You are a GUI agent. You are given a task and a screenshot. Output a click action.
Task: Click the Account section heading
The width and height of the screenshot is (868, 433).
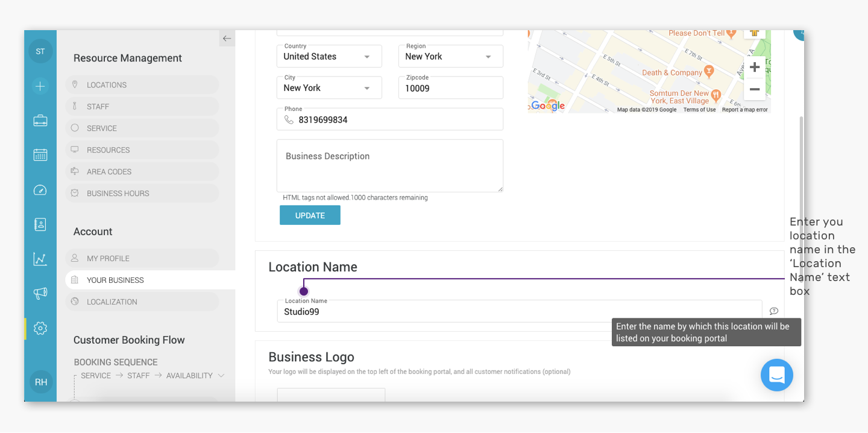[93, 232]
